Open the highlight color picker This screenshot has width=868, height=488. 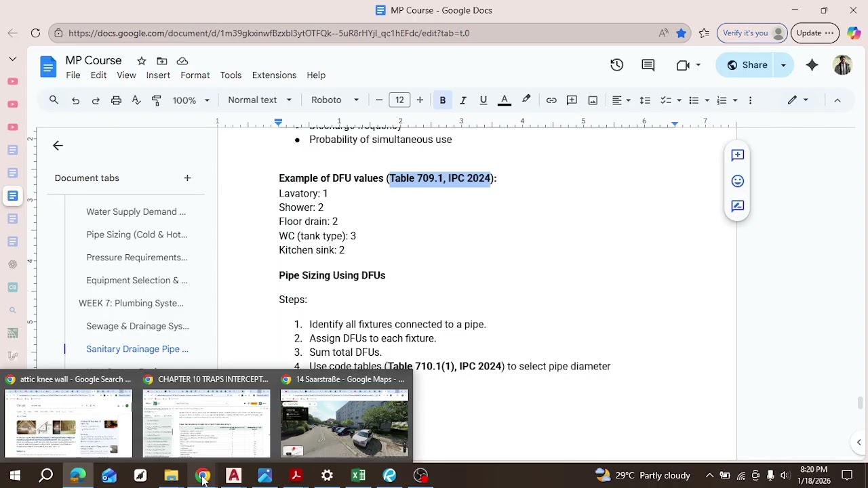coord(526,100)
